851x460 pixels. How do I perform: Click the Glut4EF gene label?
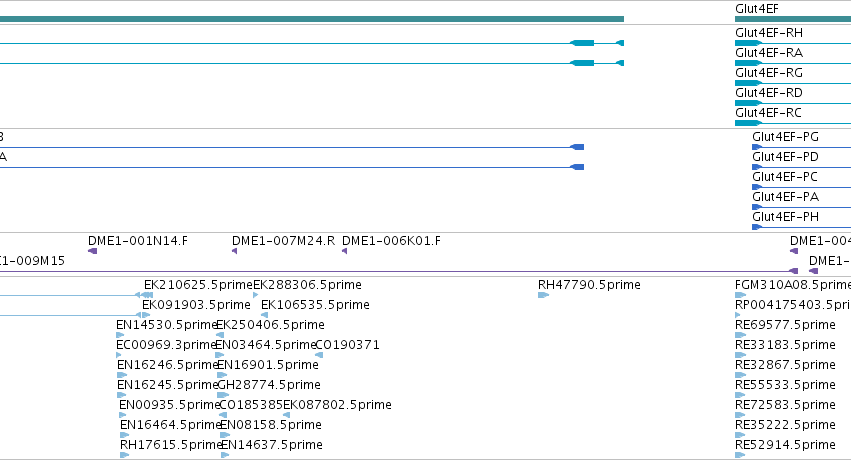coord(757,9)
